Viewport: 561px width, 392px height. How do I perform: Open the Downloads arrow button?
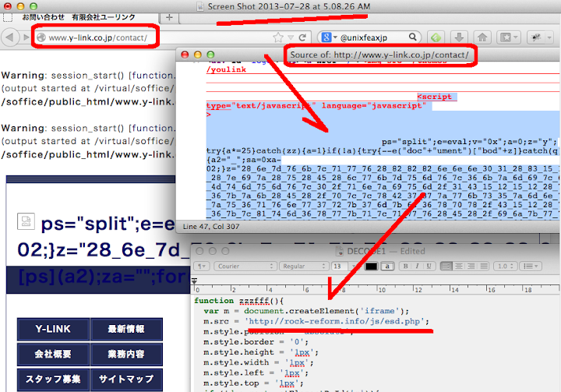[x=459, y=37]
